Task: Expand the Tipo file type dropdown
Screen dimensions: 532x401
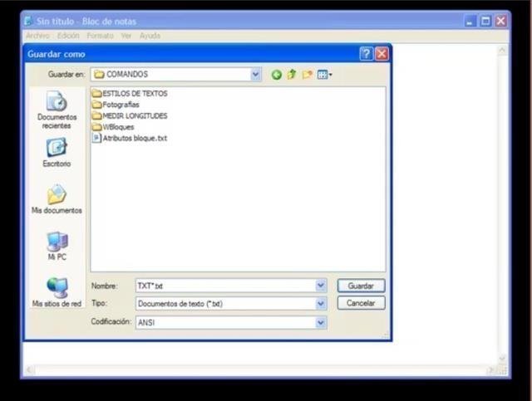Action: click(321, 303)
